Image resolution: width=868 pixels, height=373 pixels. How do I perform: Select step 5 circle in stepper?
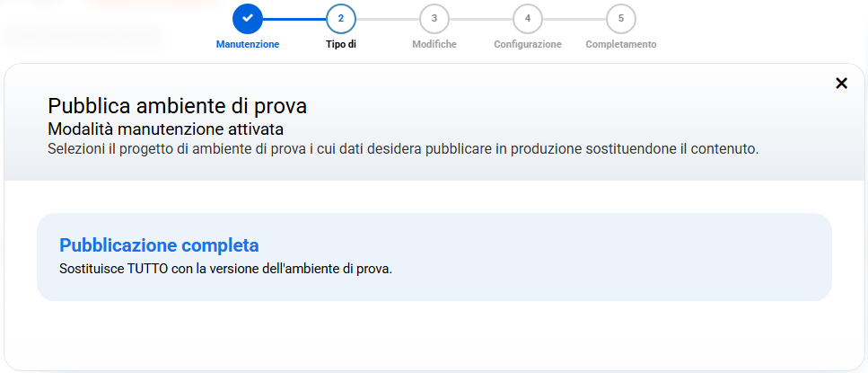click(x=621, y=18)
